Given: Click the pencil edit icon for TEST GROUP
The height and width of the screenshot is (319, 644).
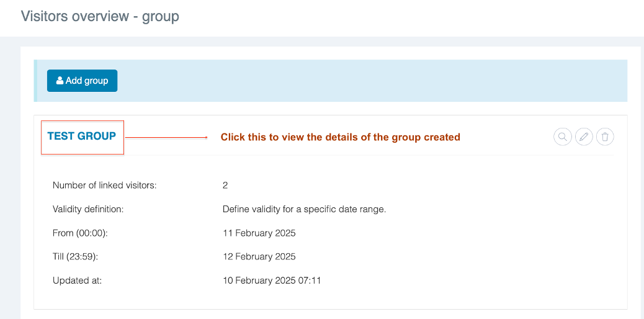Looking at the screenshot, I should [584, 137].
